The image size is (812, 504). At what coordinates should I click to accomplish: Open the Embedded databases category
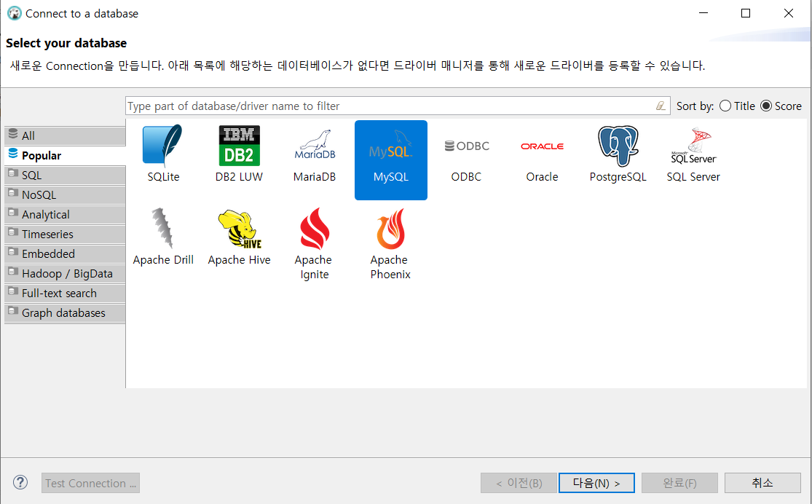point(65,253)
